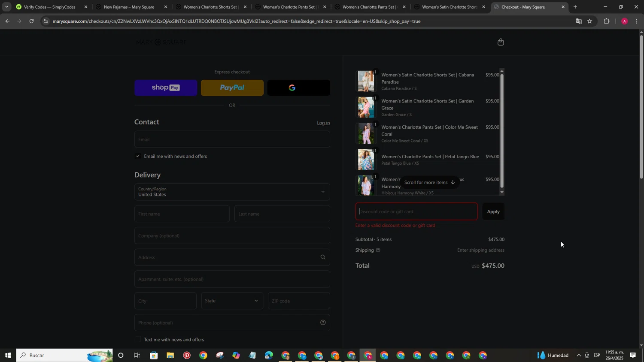Focus the Company (optional) field
This screenshot has width=644, height=362.
tap(232, 235)
